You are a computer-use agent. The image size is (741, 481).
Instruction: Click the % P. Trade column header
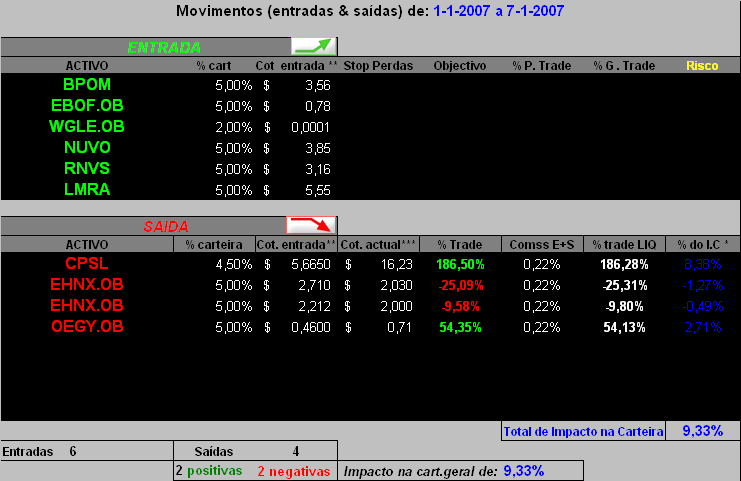click(542, 66)
